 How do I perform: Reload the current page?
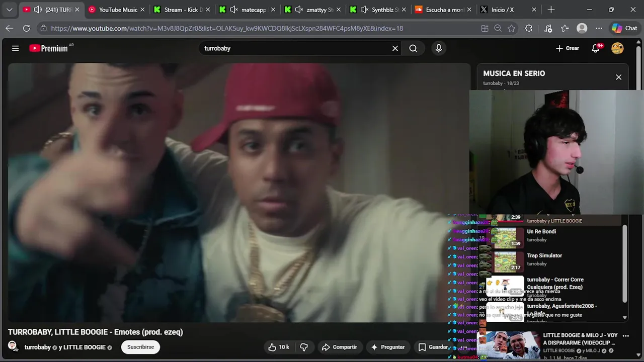(27, 29)
